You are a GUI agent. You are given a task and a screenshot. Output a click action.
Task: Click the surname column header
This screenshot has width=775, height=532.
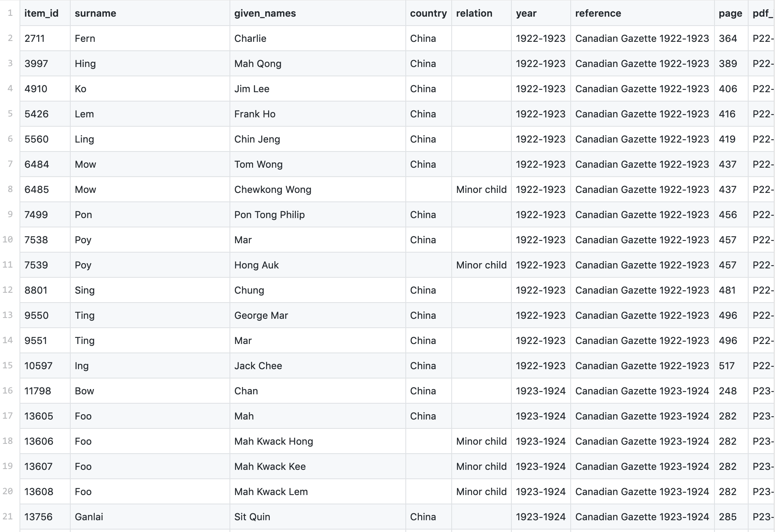click(x=95, y=13)
